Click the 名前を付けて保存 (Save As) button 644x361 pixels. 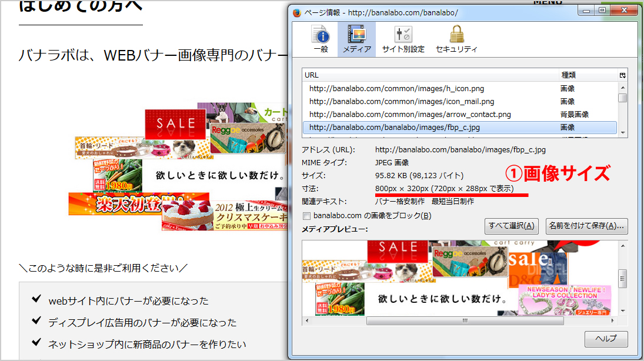pyautogui.click(x=585, y=226)
